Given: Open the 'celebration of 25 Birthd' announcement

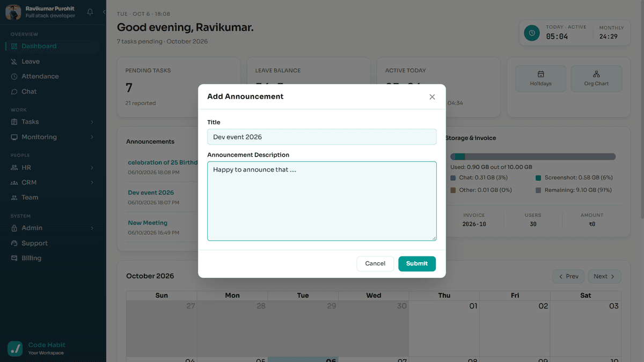Looking at the screenshot, I should (163, 162).
